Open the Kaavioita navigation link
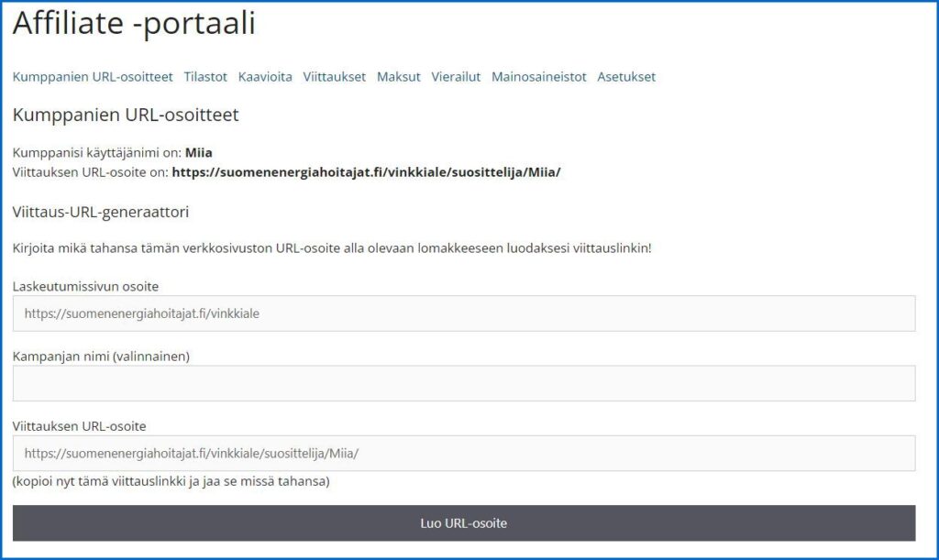Viewport: 939px width, 560px height. 265,77
